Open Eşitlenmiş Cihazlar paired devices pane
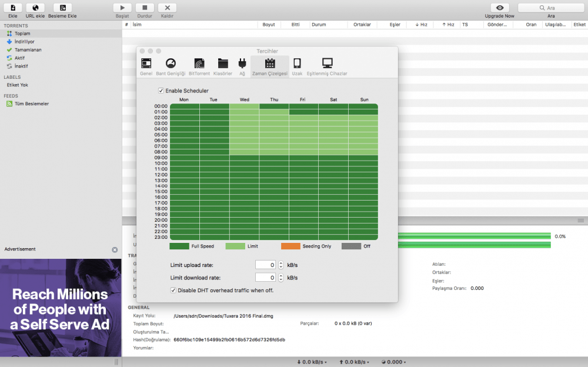 [327, 67]
